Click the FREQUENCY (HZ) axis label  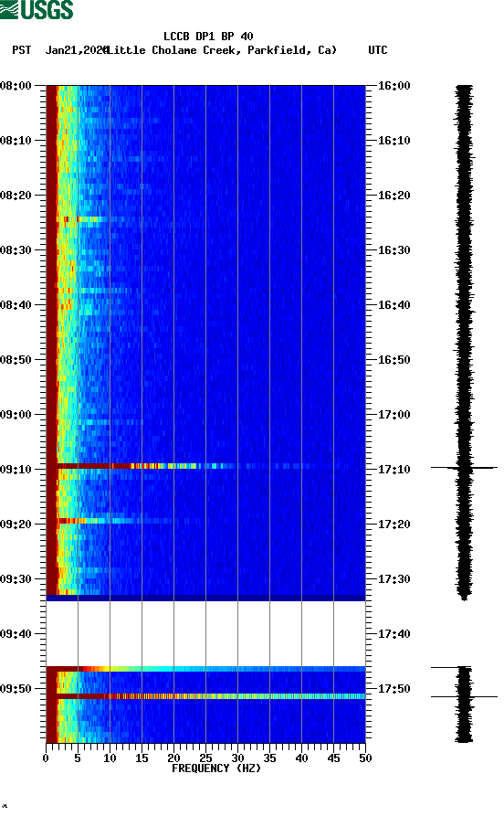(216, 768)
